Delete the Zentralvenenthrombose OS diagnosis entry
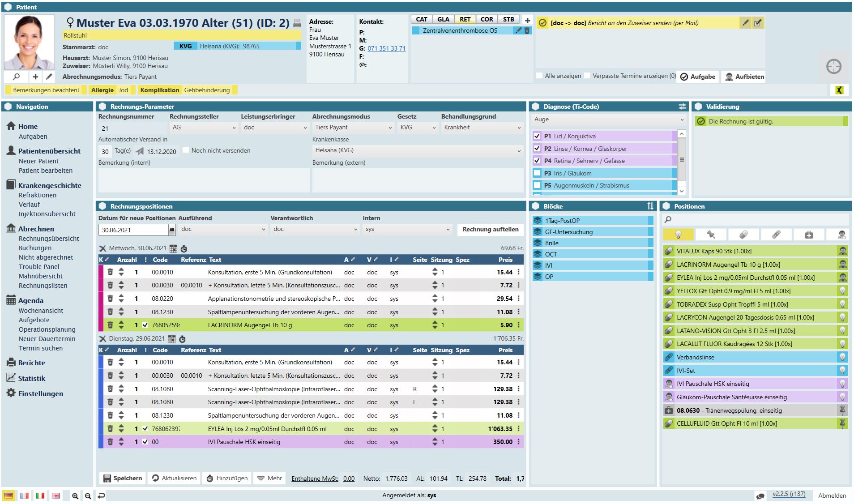This screenshot has width=854, height=504. [527, 30]
